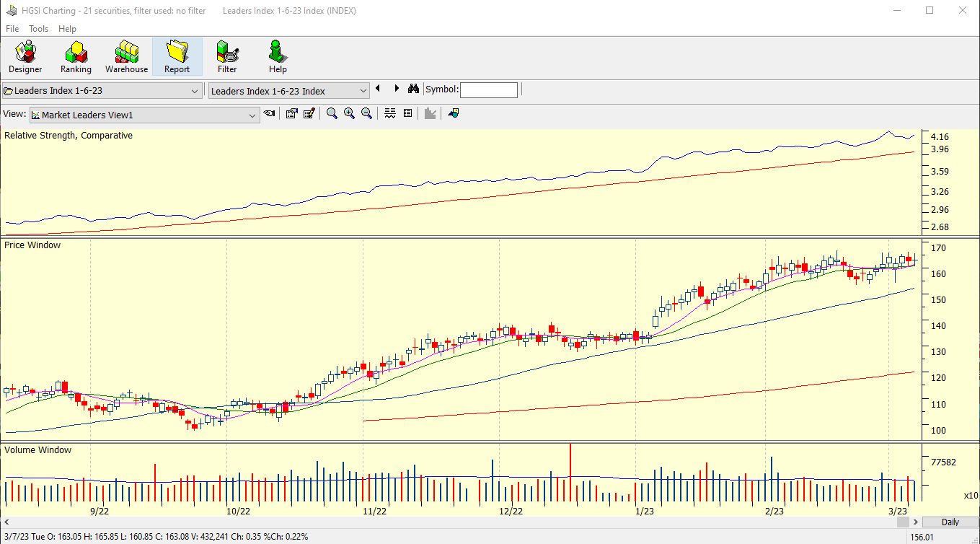Go to next security arrow

click(396, 89)
